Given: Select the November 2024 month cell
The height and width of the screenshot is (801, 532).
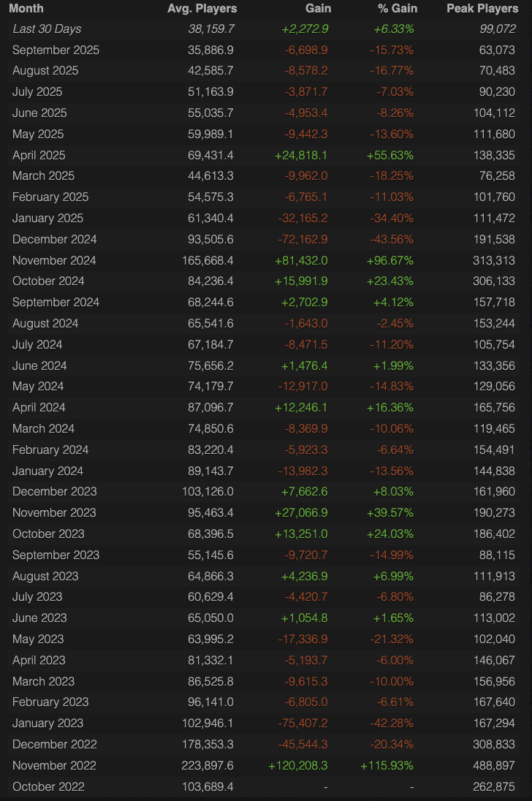Looking at the screenshot, I should click(54, 260).
